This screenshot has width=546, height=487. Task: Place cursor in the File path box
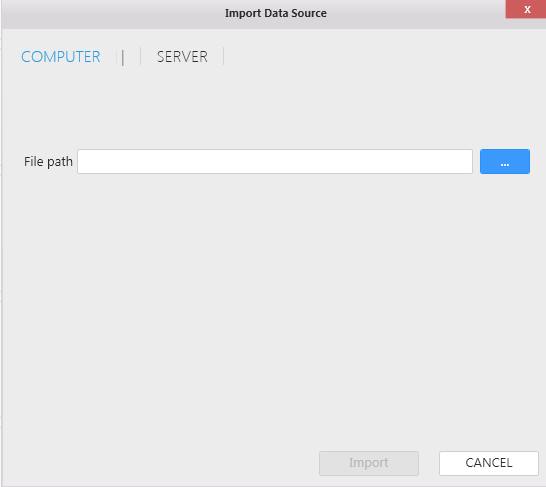[275, 162]
